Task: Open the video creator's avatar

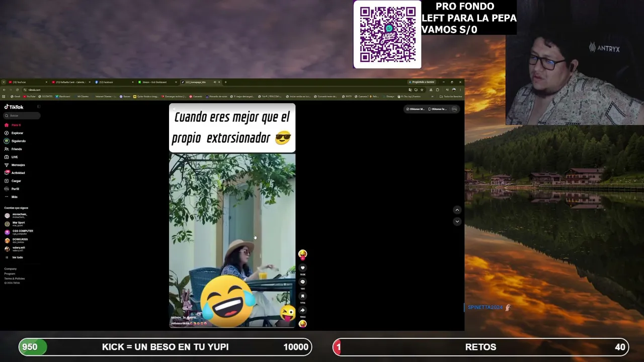Action: [x=302, y=254]
